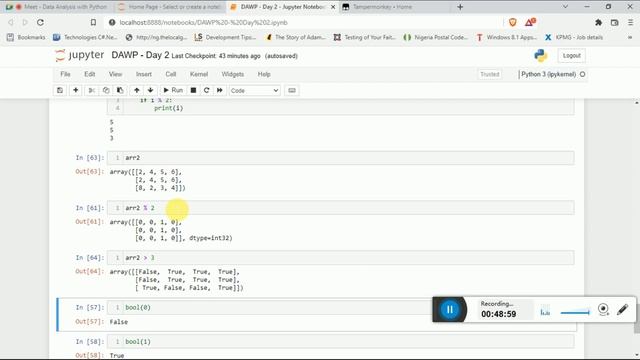The height and width of the screenshot is (360, 640).
Task: Click the Python logo icon near Logout
Action: point(540,56)
